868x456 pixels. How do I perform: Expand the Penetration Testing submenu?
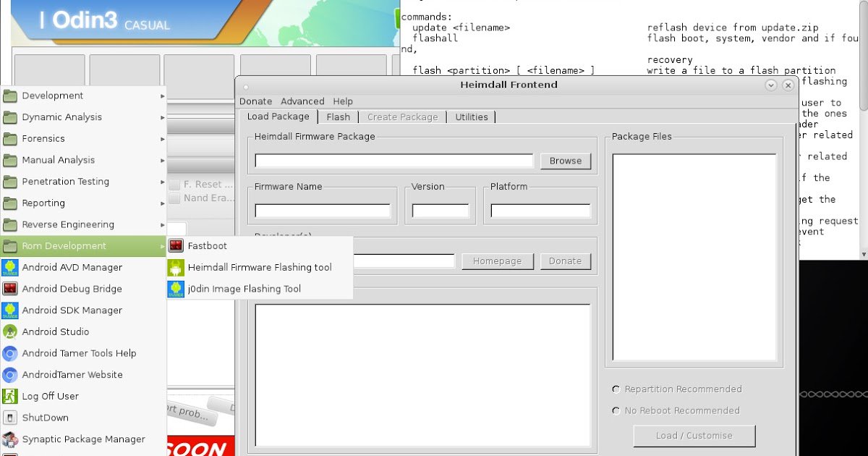(x=66, y=181)
